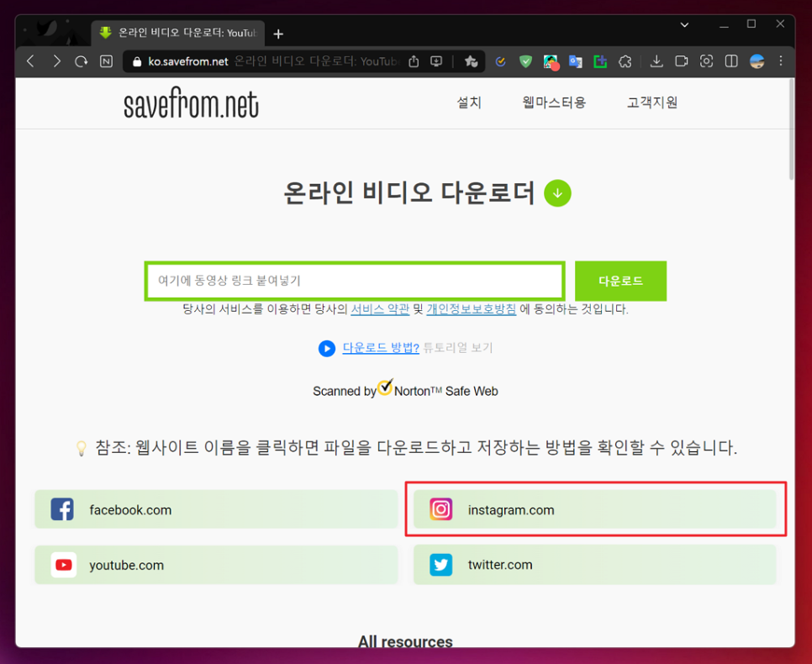Click the page vertical scrollbar
Screen dimensions: 812x664
pyautogui.click(x=791, y=129)
